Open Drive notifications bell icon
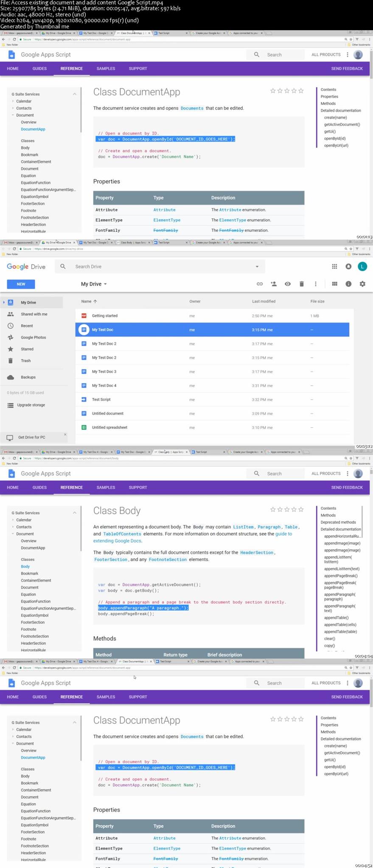373x868 pixels. click(348, 267)
